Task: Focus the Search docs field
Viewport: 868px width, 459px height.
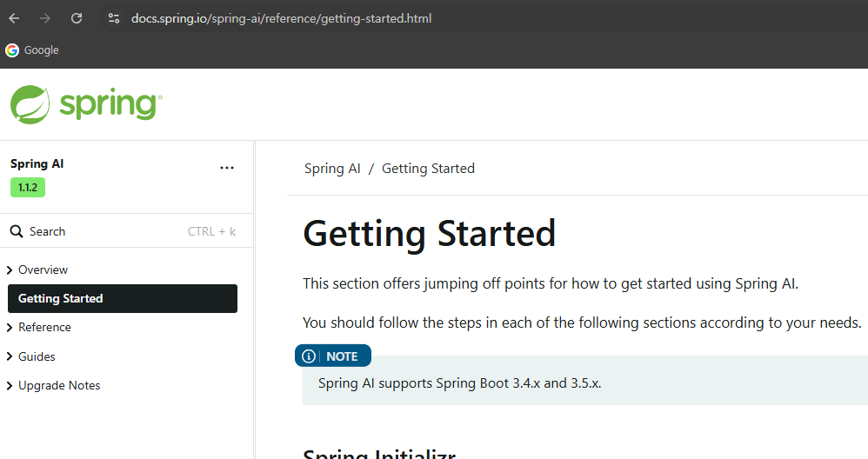Action: [x=127, y=231]
